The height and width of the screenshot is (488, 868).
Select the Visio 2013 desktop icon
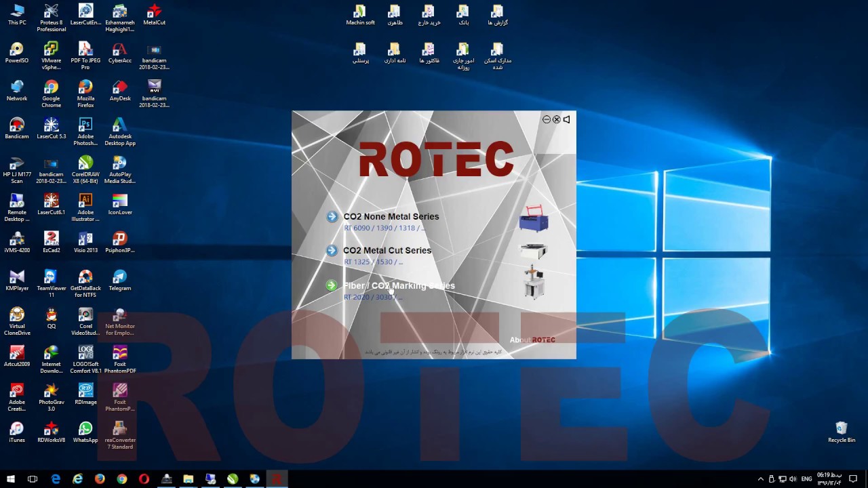85,243
